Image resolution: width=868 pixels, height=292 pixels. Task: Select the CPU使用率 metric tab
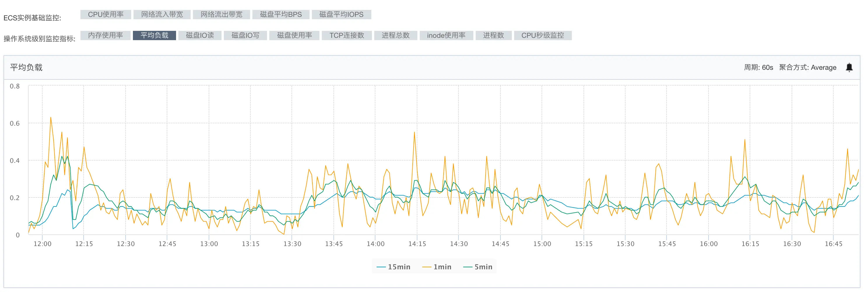[106, 15]
